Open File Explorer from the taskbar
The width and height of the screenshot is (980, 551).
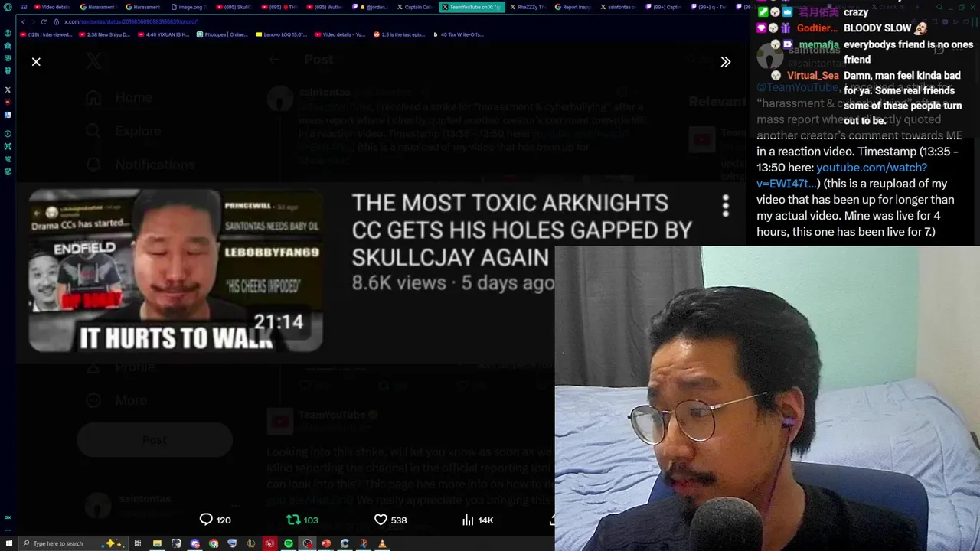pos(157,543)
